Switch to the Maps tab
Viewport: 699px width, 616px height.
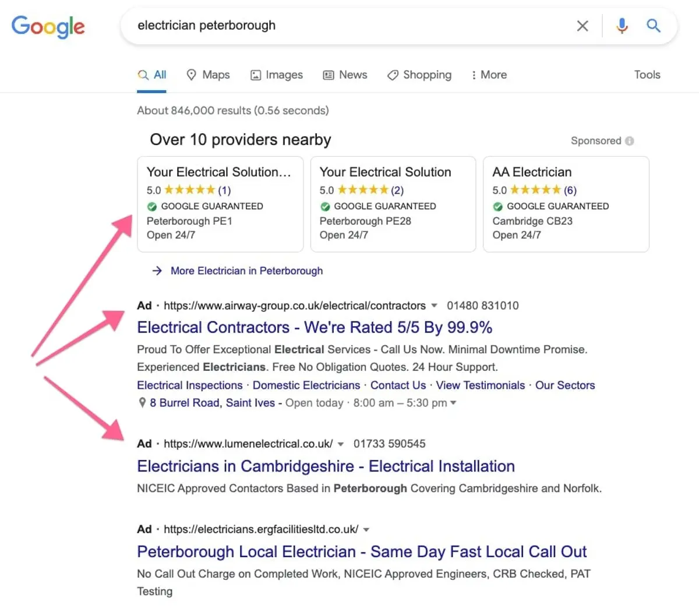pyautogui.click(x=208, y=75)
